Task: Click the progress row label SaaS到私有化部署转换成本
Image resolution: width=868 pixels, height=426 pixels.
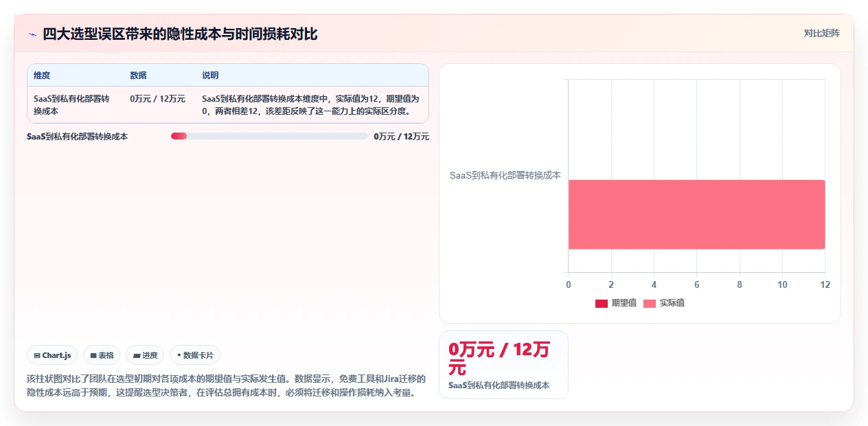Action: click(77, 137)
